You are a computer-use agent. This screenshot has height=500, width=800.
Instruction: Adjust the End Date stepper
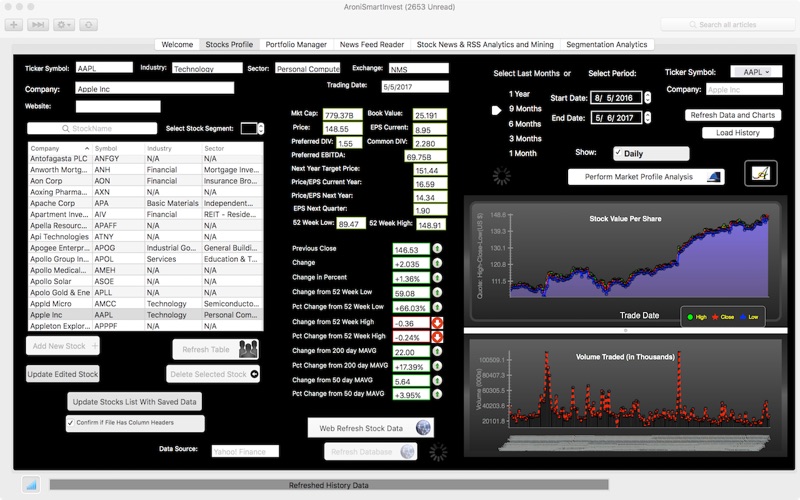point(647,117)
